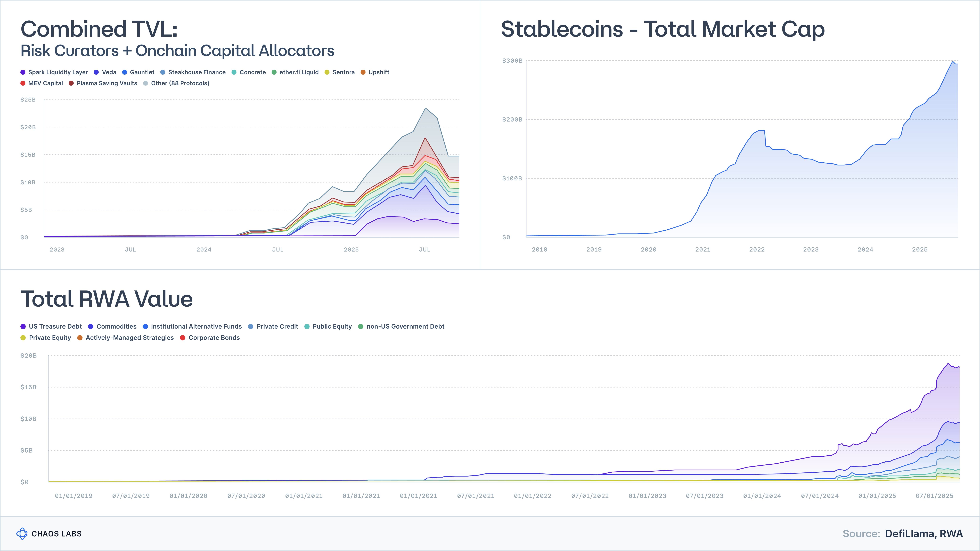980x551 pixels.
Task: Toggle Steakhouse Finance legend item
Action: pyautogui.click(x=163, y=72)
